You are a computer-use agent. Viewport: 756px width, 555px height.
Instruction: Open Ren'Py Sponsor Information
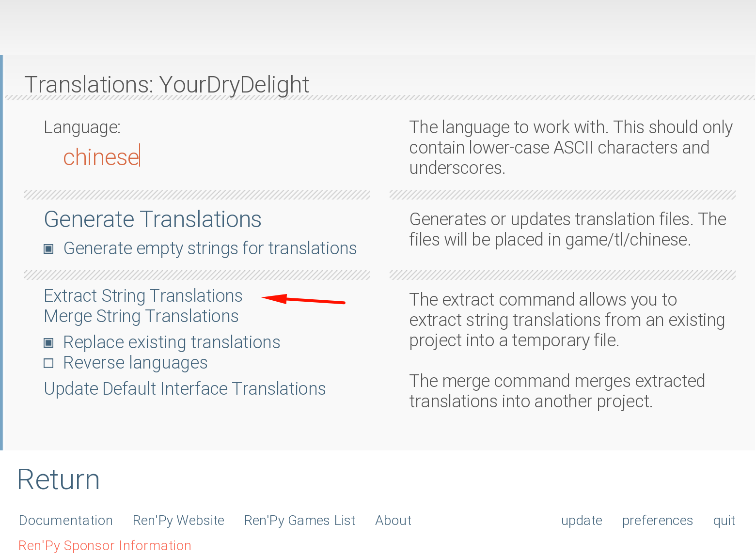pos(105,545)
